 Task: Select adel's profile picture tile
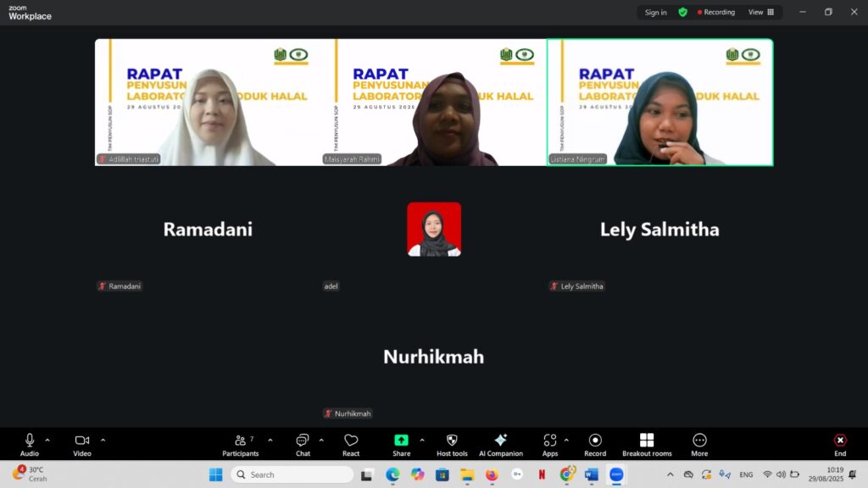click(434, 229)
